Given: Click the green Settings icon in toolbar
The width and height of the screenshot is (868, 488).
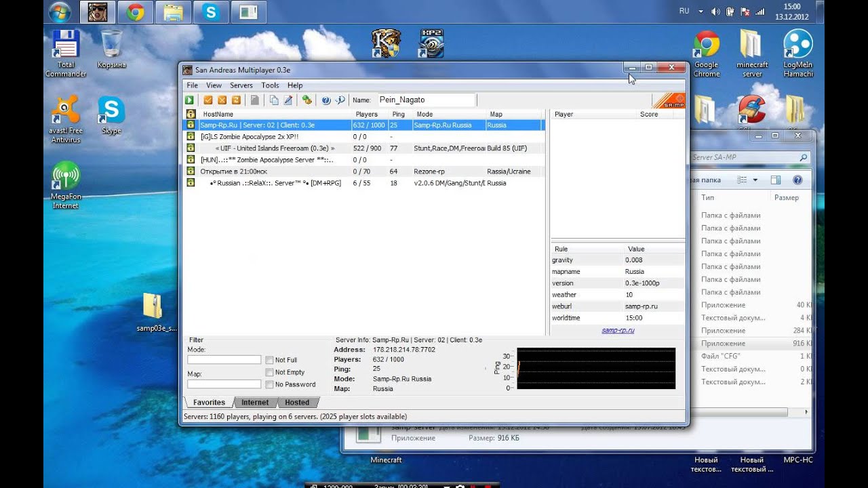Looking at the screenshot, I should coord(307,100).
